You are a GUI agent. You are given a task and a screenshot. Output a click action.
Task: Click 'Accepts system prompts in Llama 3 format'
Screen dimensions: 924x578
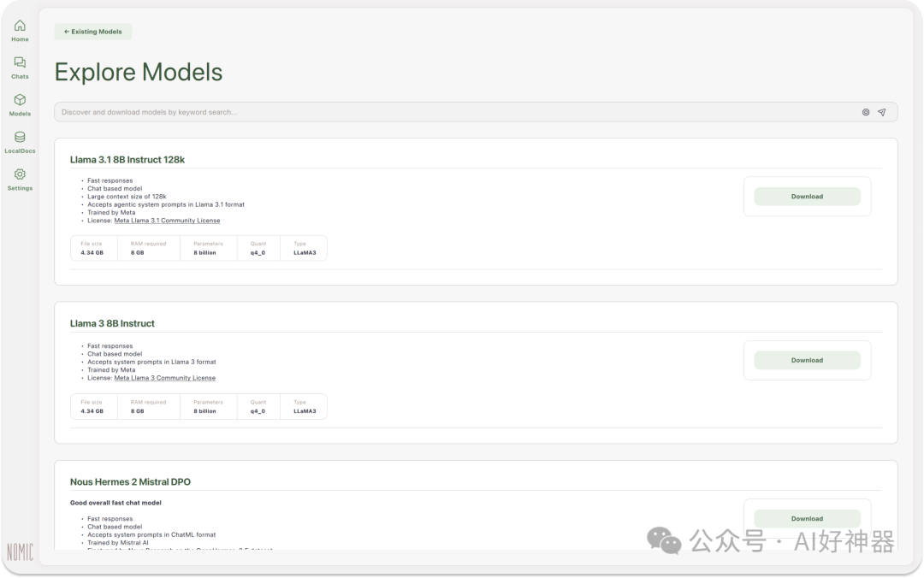(151, 362)
